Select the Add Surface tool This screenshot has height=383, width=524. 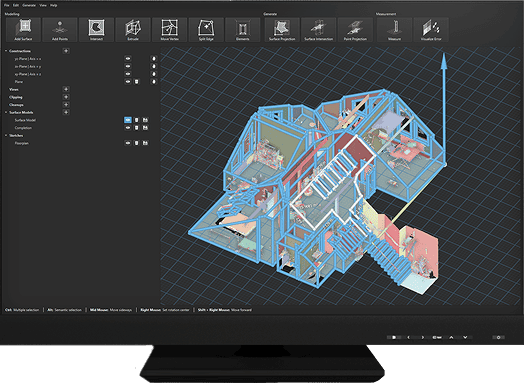click(23, 30)
